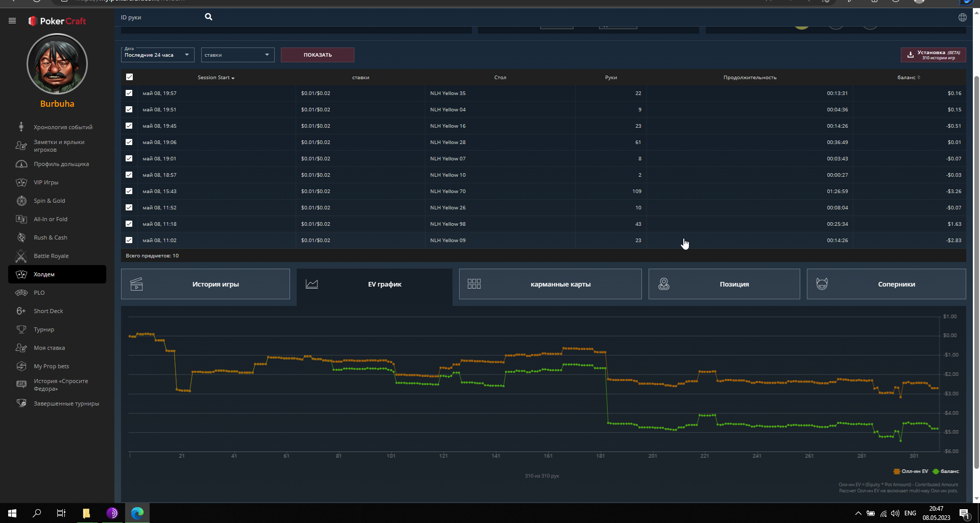This screenshot has height=523, width=980.
Task: Open All-In or Fold section
Action: [57, 219]
